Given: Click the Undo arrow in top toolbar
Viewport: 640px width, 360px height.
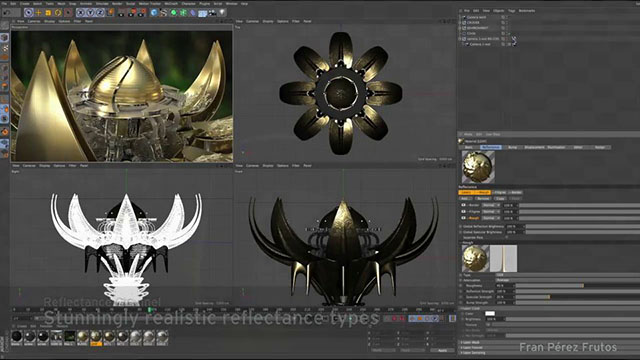Looking at the screenshot, I should pos(7,13).
